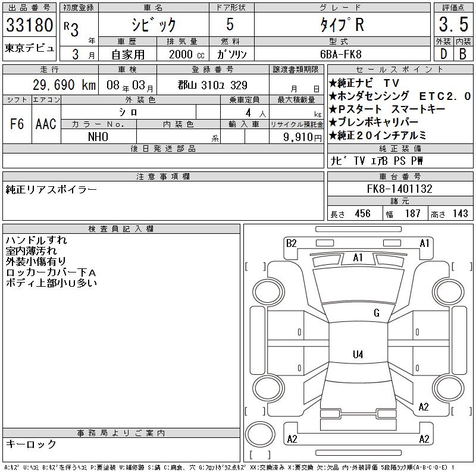Click sales point ★ブレンボキャリパー

[374, 123]
